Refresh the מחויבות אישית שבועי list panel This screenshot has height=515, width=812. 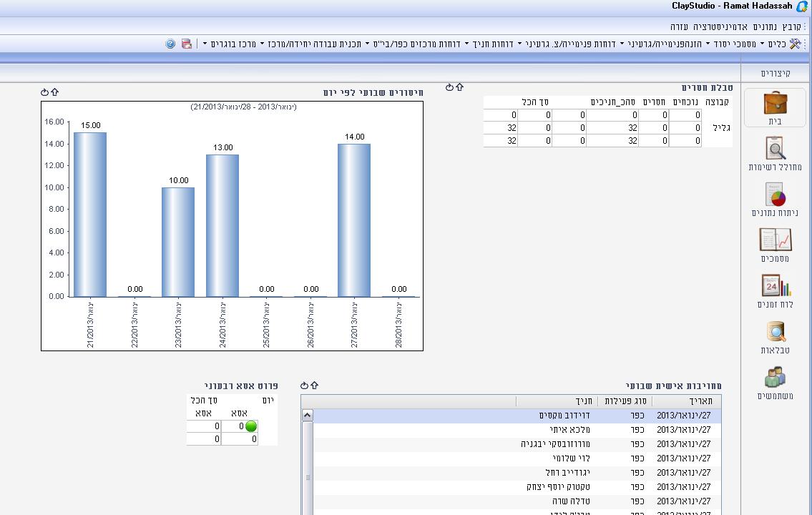305,386
